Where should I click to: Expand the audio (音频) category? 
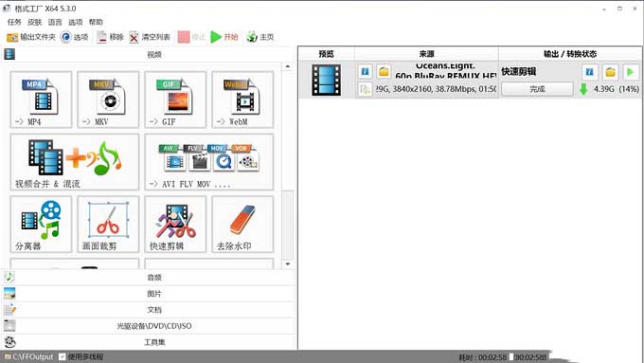[149, 278]
